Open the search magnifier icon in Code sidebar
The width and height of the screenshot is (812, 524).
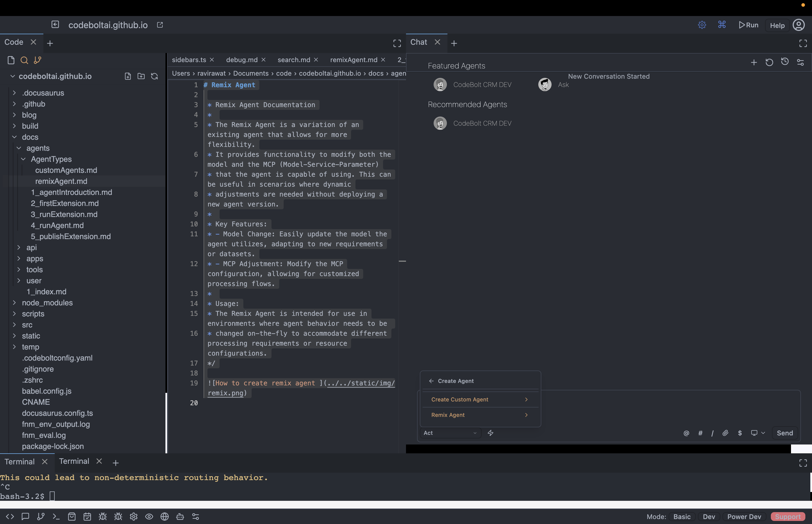coord(24,60)
